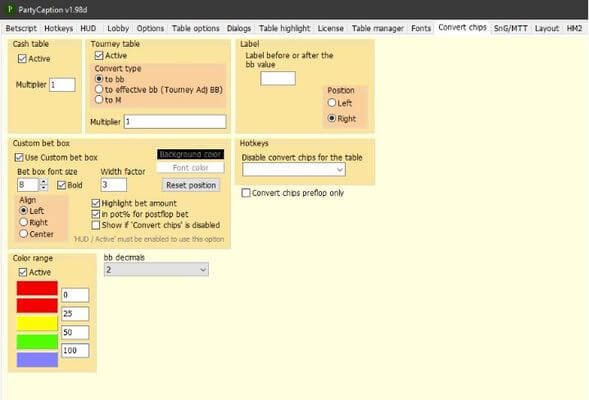Toggle the Bold checkbox
This screenshot has height=400, width=589.
[61, 185]
